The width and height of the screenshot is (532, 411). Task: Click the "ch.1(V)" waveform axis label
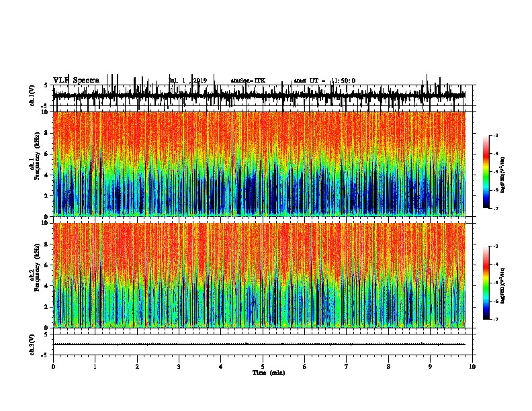pos(32,95)
